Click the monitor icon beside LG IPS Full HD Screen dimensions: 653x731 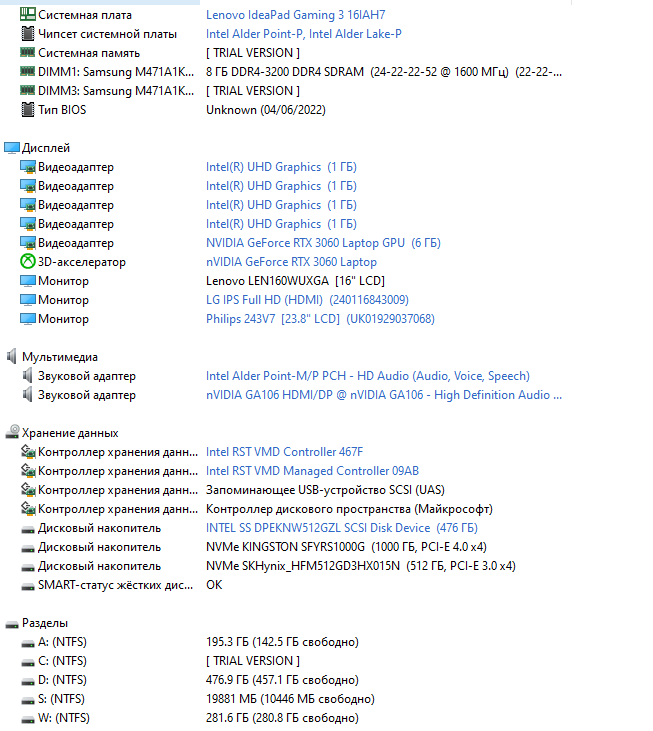[x=27, y=300]
